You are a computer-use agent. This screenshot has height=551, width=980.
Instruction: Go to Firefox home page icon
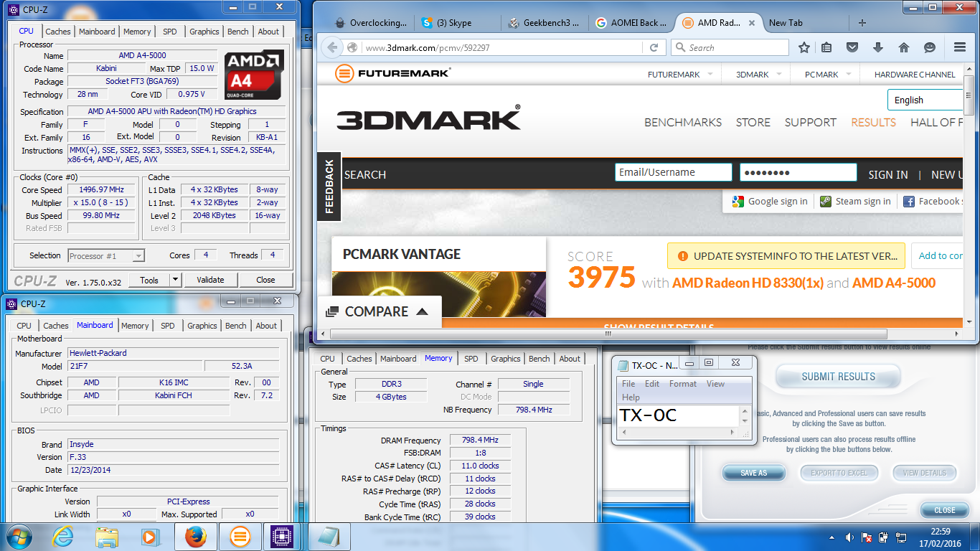click(x=903, y=48)
